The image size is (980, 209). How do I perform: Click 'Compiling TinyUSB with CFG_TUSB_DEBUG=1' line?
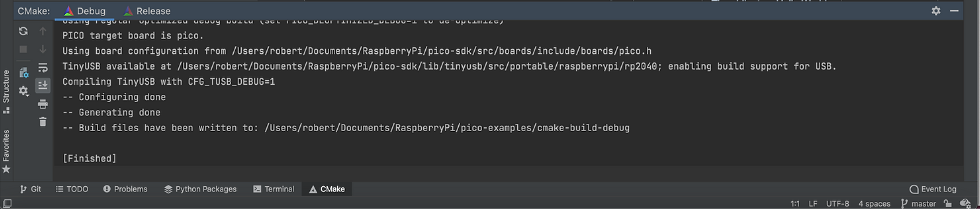pos(169,82)
